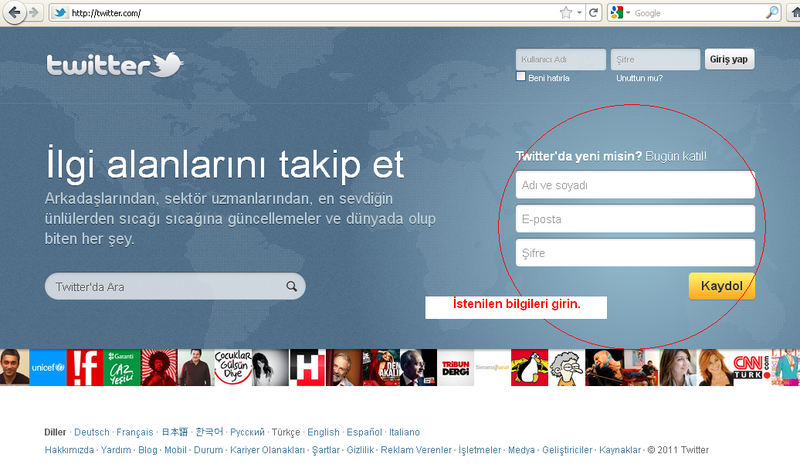The width and height of the screenshot is (800, 471).
Task: Click the Şifre login field at top
Action: pos(655,59)
